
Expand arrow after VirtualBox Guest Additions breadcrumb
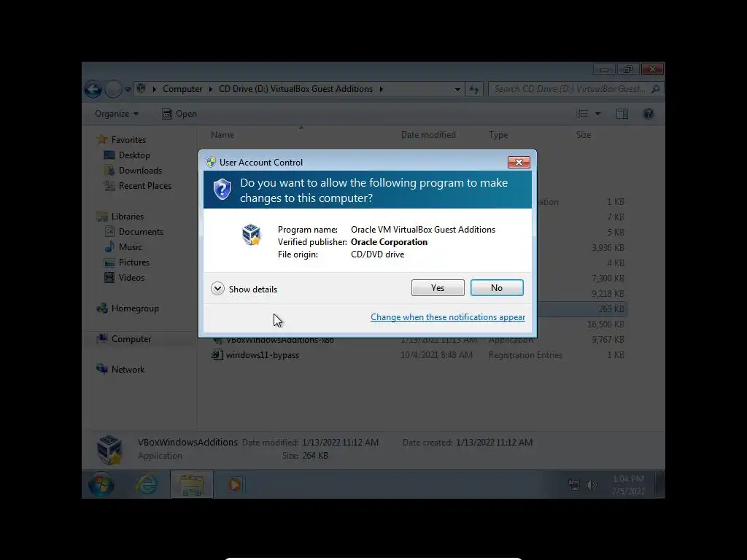tap(381, 89)
